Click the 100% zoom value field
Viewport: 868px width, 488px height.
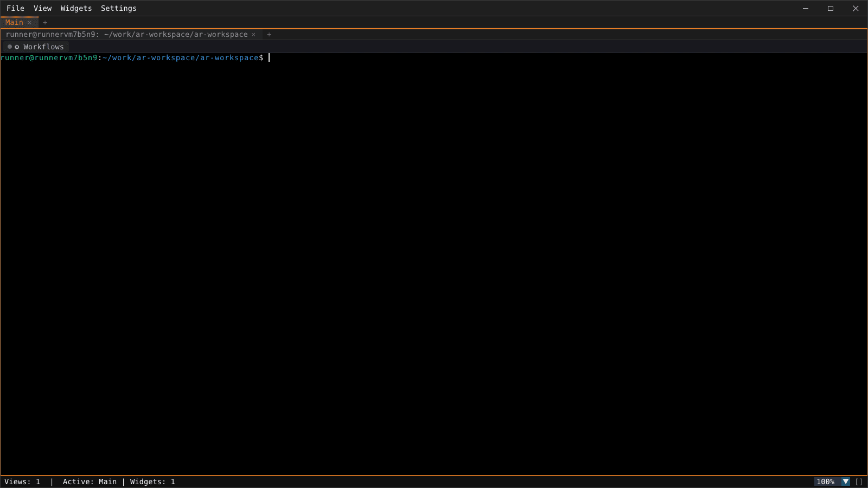coord(827,481)
